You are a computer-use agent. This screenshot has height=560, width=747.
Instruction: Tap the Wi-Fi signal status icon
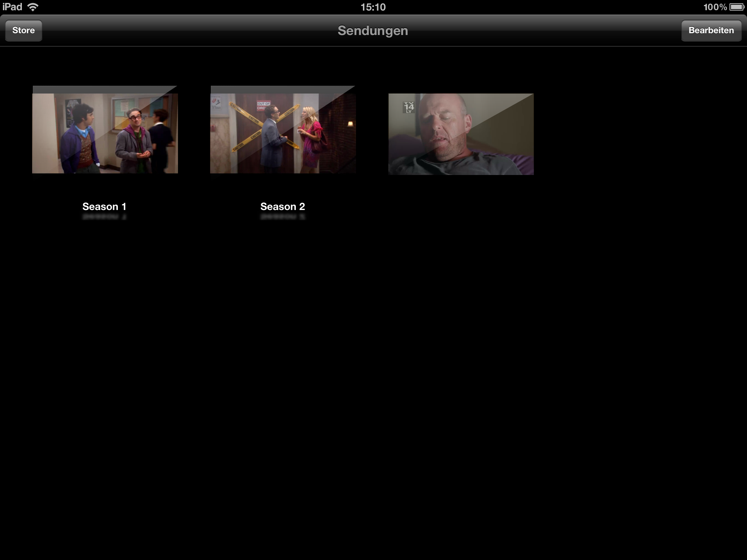pos(33,7)
